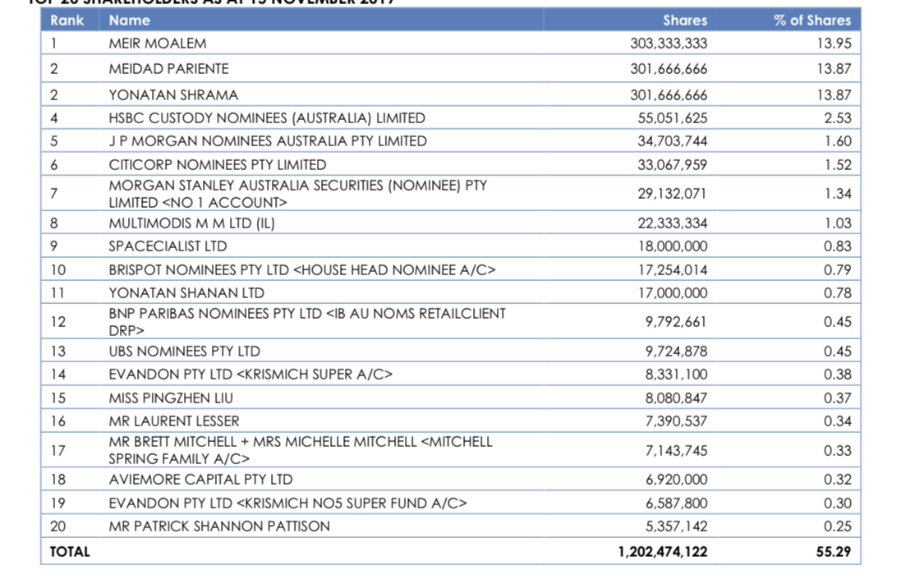Click Meidad Pariente's shares value 301,666,666
Screen dimensions: 924x584
(669, 69)
